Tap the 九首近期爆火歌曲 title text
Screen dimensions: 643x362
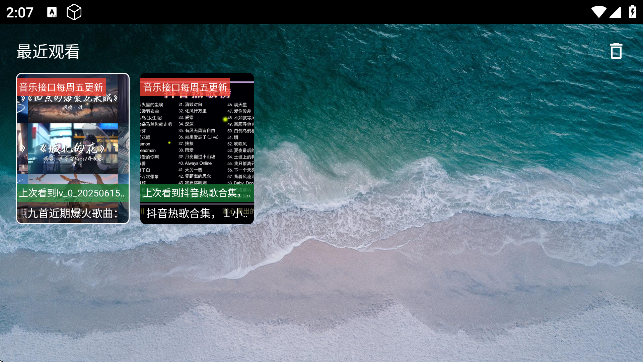(x=73, y=213)
